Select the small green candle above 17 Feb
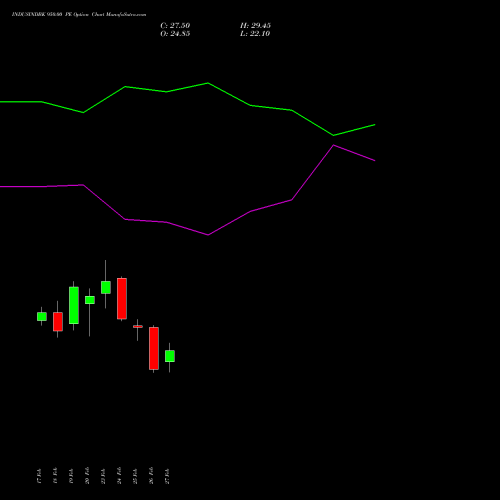This screenshot has width=500, height=500. (42, 316)
